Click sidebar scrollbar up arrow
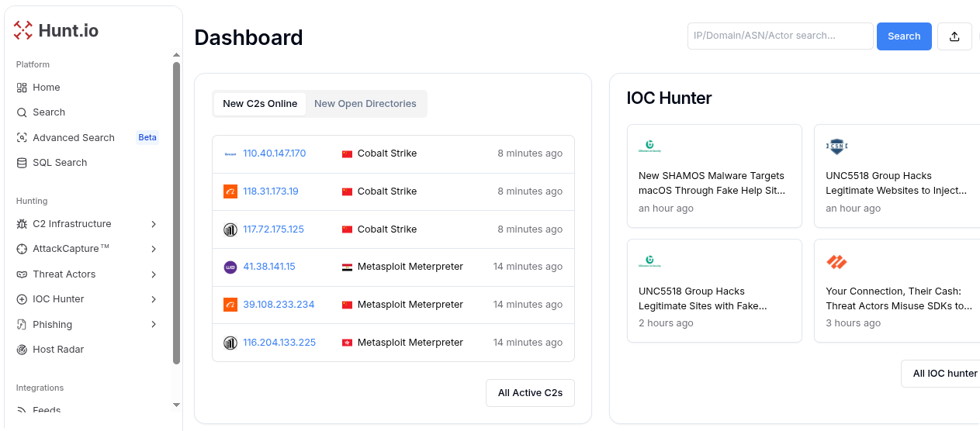 176,55
